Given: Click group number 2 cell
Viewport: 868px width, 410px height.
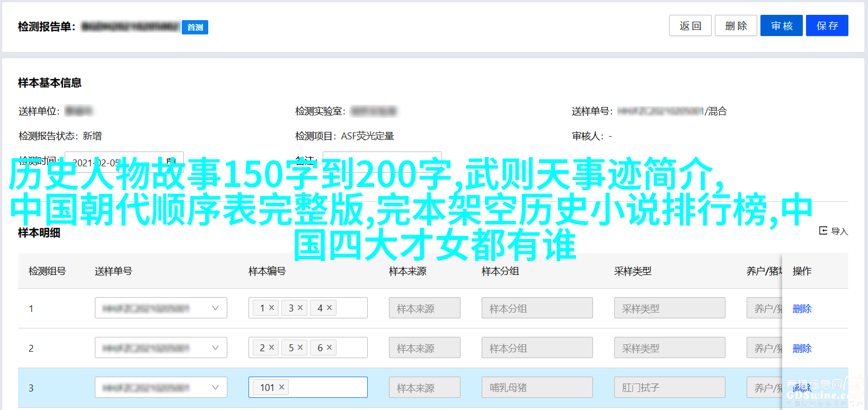Looking at the screenshot, I should 31,348.
